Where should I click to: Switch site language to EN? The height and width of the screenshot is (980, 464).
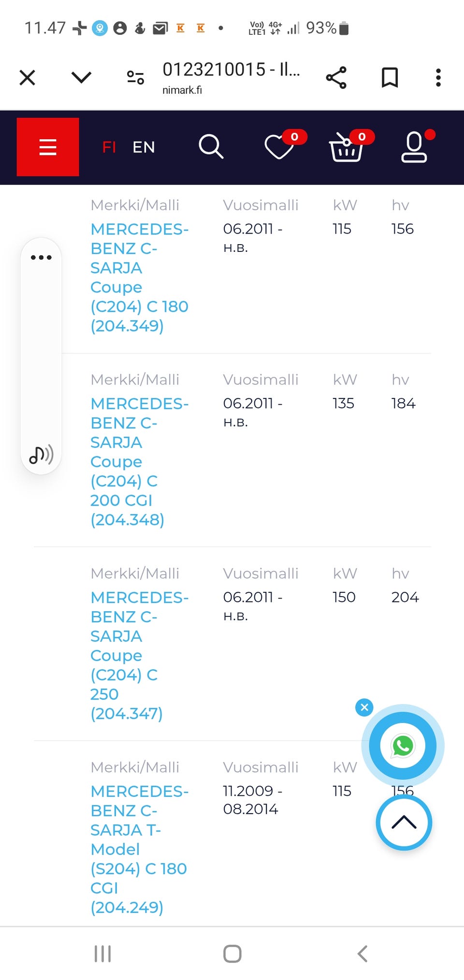pyautogui.click(x=144, y=147)
